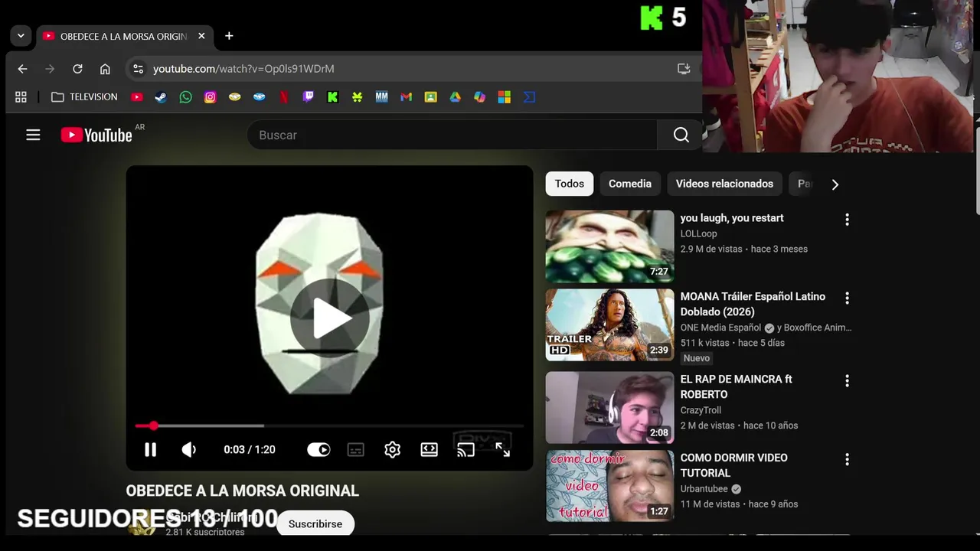
Task: Open MOANA Tráiler video title
Action: point(753,304)
